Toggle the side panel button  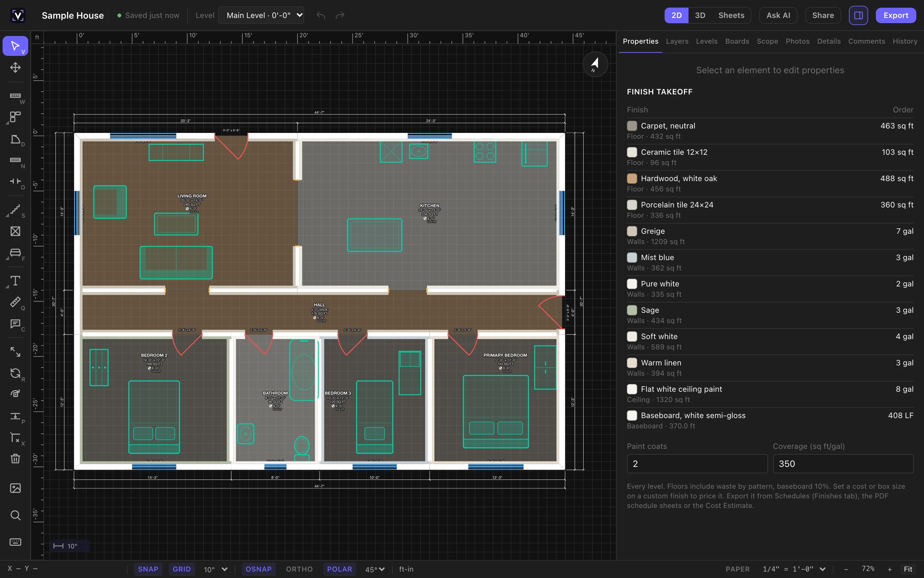click(858, 15)
